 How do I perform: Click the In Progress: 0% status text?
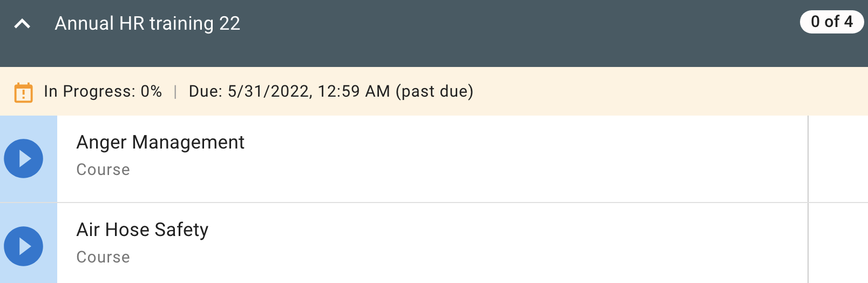point(103,91)
